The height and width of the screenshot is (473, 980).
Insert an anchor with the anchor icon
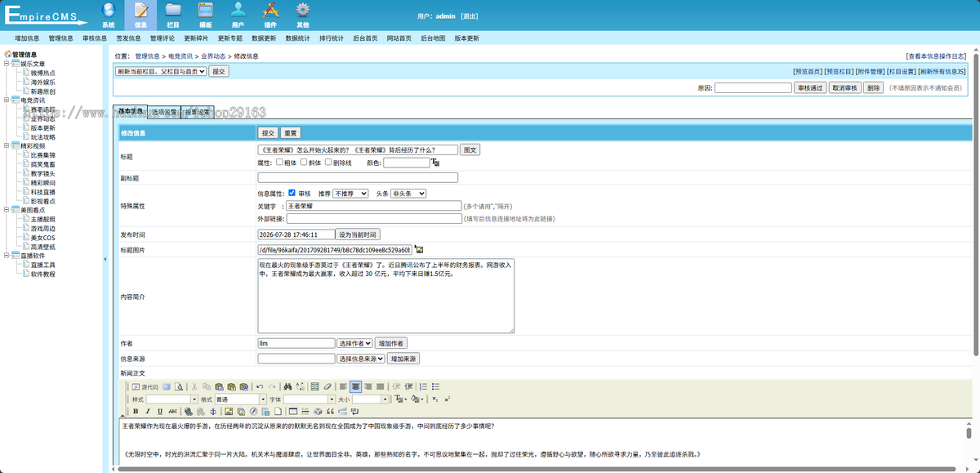click(x=213, y=411)
